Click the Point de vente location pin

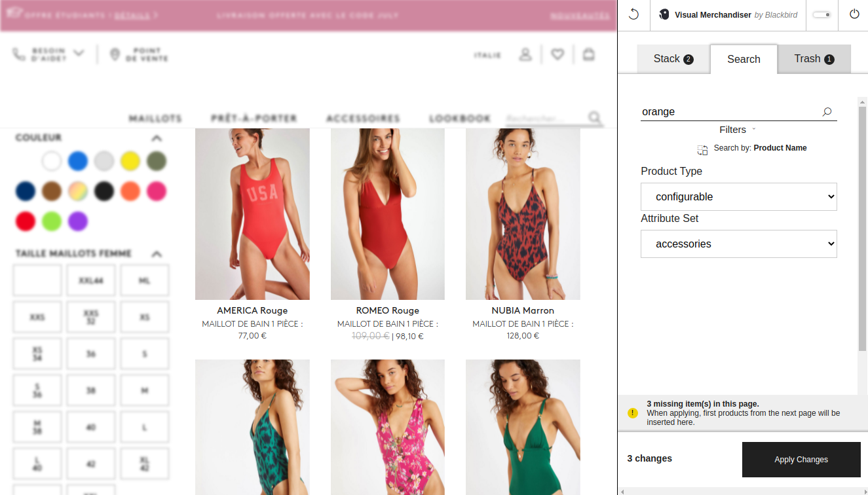[x=115, y=54]
